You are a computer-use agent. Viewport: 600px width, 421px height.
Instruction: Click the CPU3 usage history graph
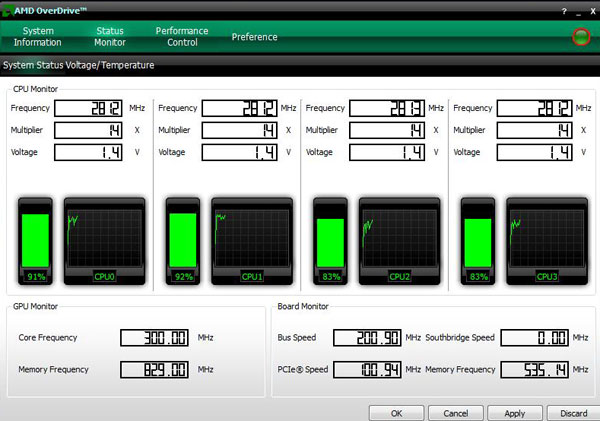pos(547,241)
